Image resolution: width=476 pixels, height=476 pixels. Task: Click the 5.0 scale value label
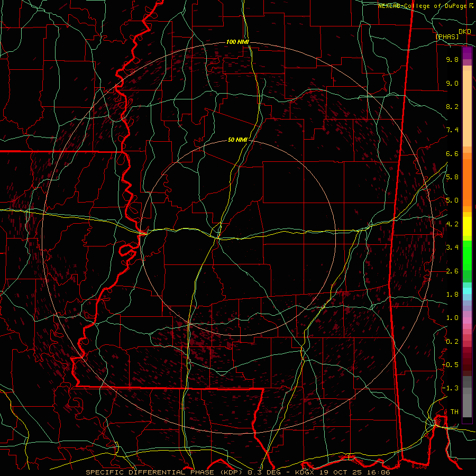[x=452, y=200]
